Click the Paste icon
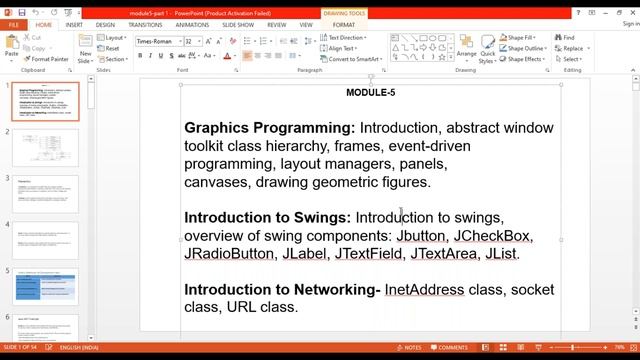The height and width of the screenshot is (360, 640). [x=11, y=42]
